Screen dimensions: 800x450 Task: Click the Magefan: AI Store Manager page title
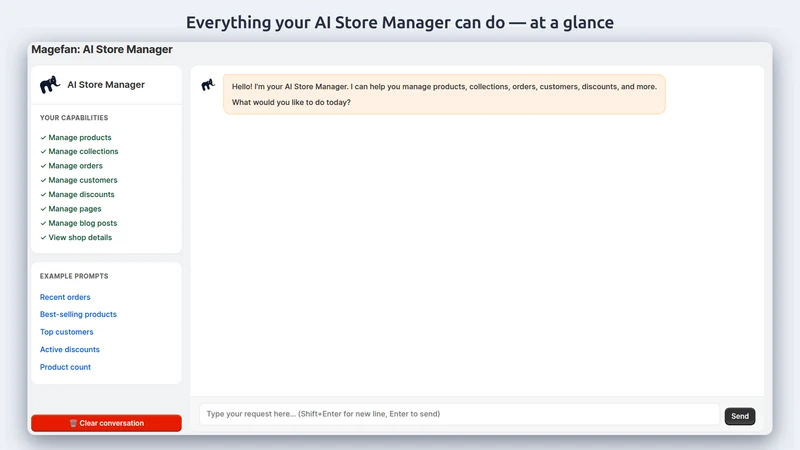tap(102, 49)
